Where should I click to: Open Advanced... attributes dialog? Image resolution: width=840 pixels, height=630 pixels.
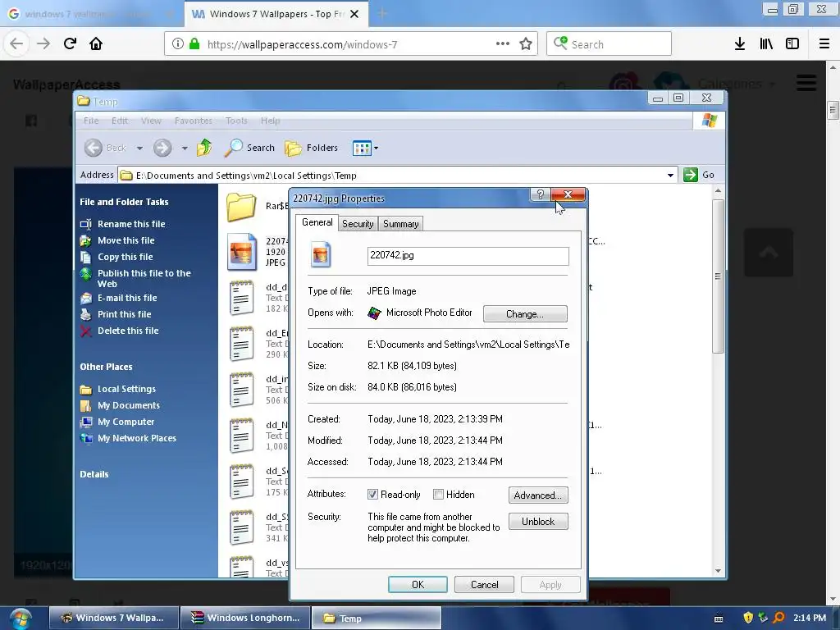pyautogui.click(x=538, y=495)
